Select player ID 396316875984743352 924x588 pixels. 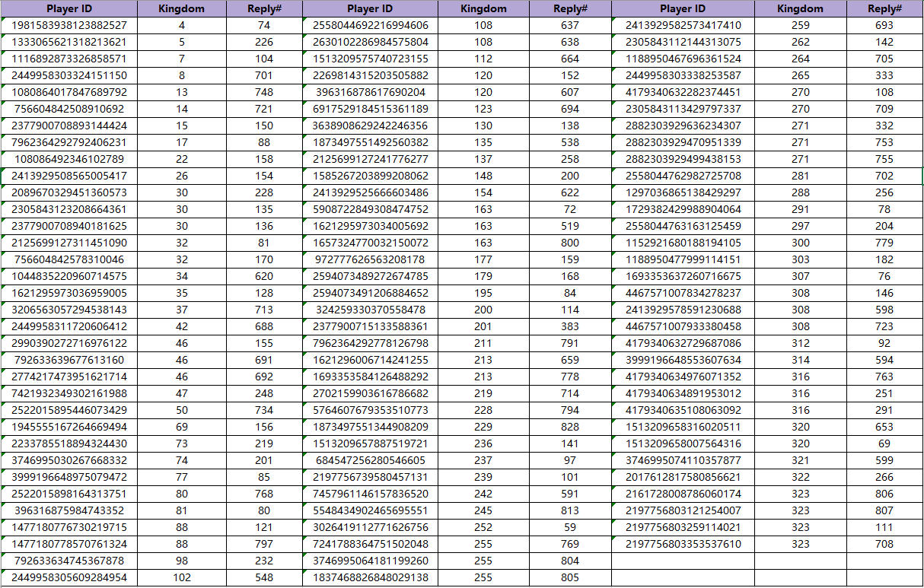[69, 511]
